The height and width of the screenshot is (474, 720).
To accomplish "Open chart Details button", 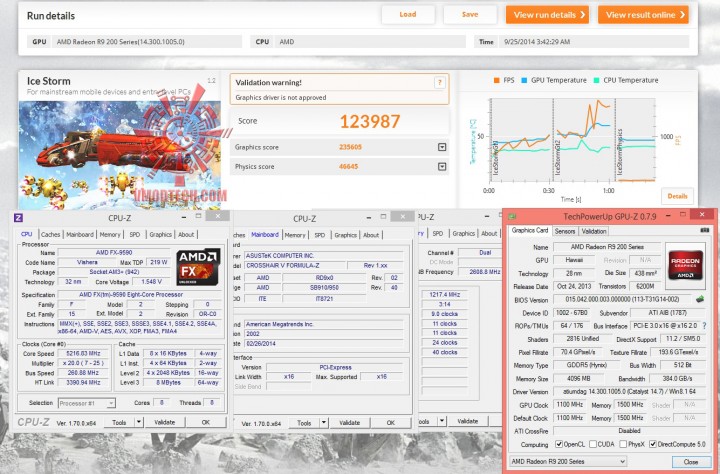I will 677,196.
